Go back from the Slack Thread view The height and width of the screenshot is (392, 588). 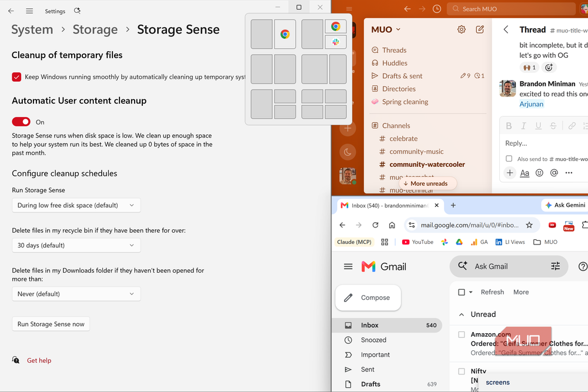click(506, 29)
